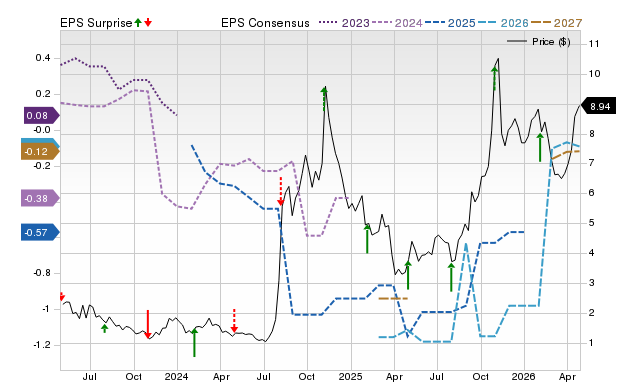The width and height of the screenshot is (640, 382).
Task: Click the green arrow near Feb 2026
Action: click(540, 147)
